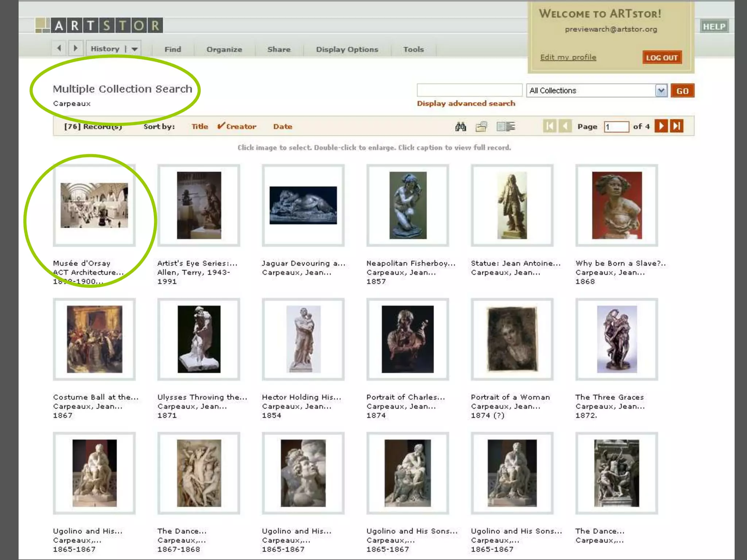Click the page number input field

(616, 127)
